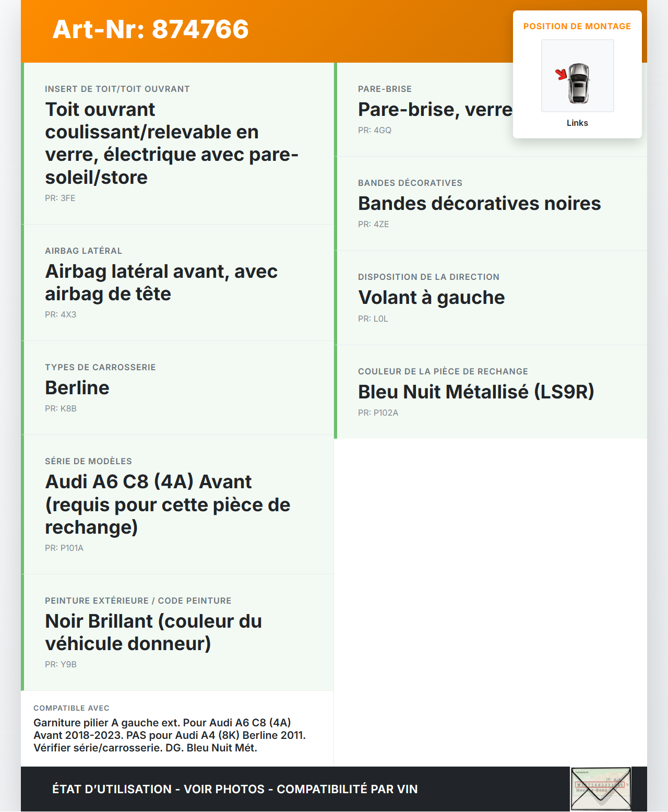Click the 'Links' label under the car image
The image size is (668, 812).
tap(577, 123)
